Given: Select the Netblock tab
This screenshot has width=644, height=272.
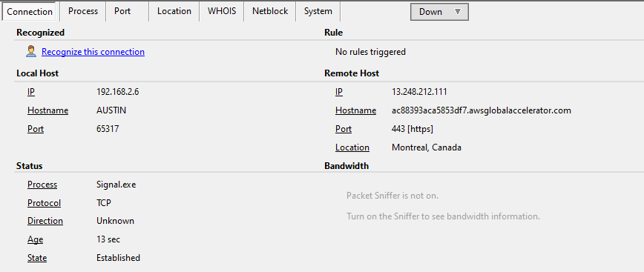Looking at the screenshot, I should pyautogui.click(x=270, y=11).
